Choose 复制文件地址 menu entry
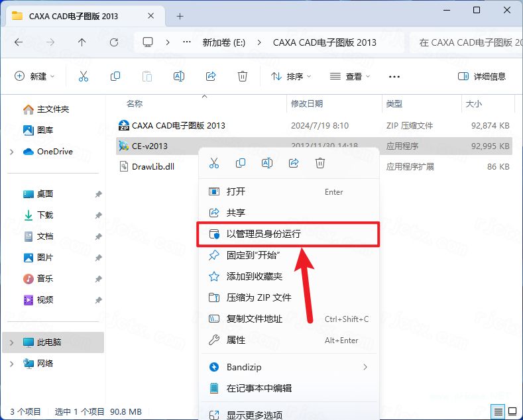523x420 pixels. pyautogui.click(x=289, y=319)
